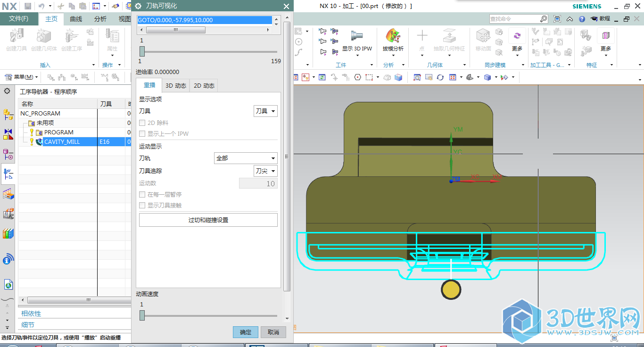644x347 pixels.
Task: Expand the Draft Analysis dropdown arrow
Action: pos(393,55)
